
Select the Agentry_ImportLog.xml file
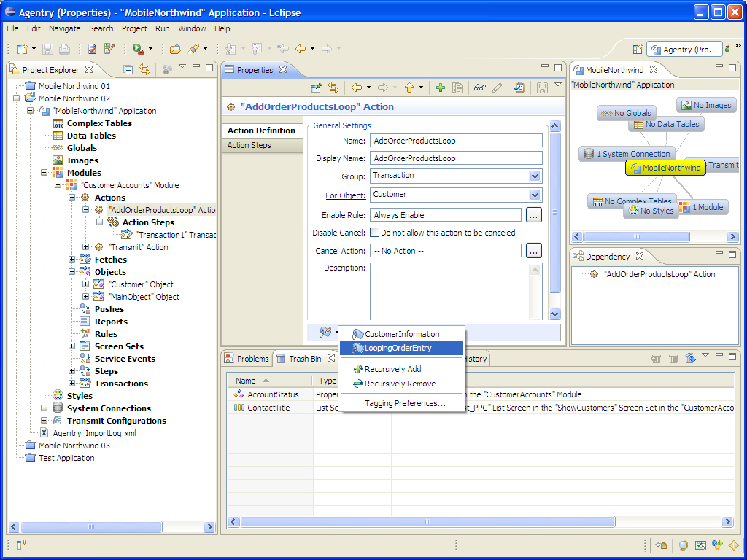[94, 433]
